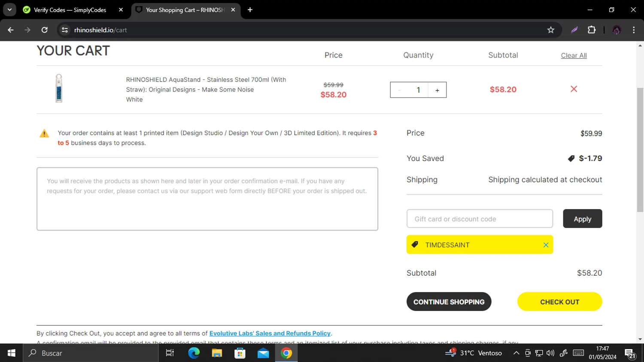Viewport: 644px width, 362px height.
Task: Click the scrollbar down arrow
Action: [x=640, y=339]
